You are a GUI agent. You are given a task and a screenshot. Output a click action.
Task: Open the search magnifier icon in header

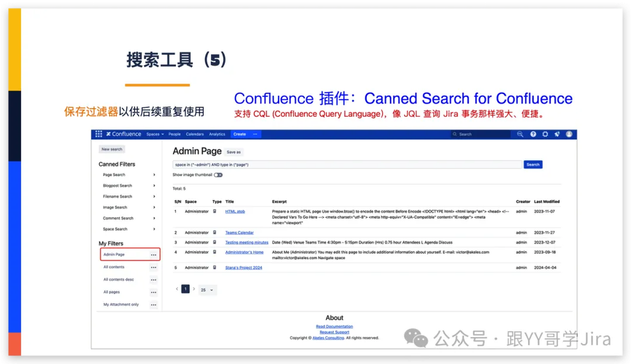[x=520, y=134]
